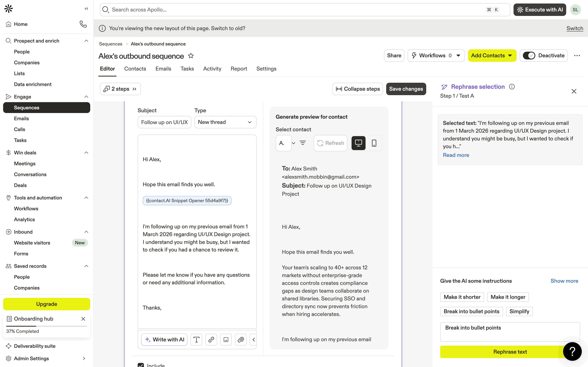Switch to the Contacts tab

pos(135,69)
